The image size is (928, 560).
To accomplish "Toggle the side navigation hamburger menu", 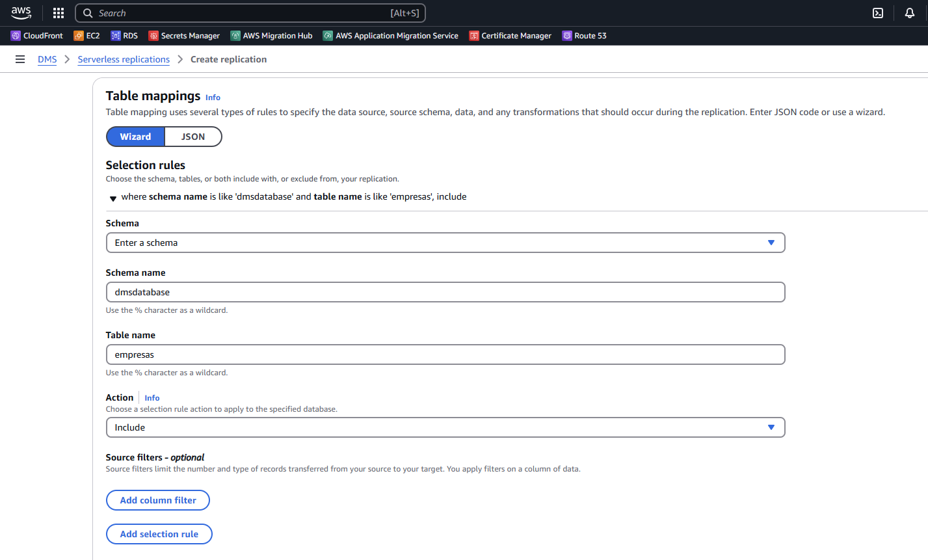I will [20, 59].
